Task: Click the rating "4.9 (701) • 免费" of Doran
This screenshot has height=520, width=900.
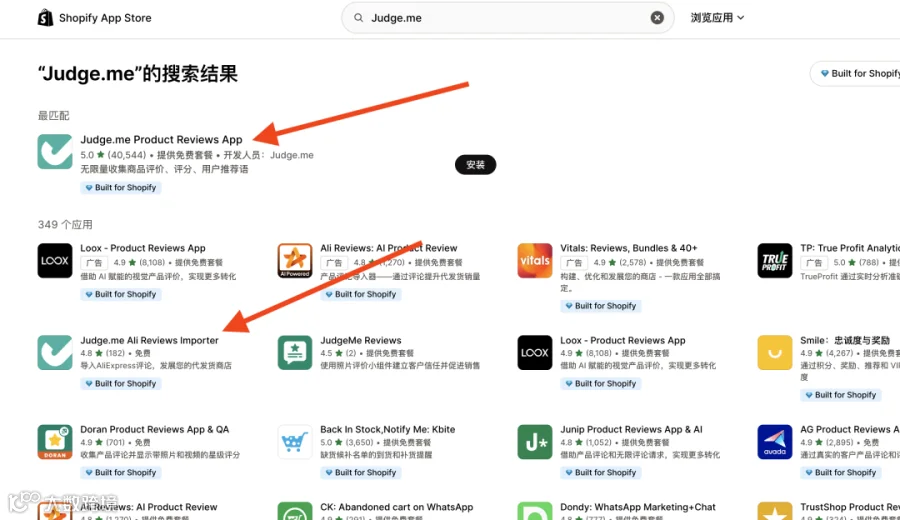Action: [x=115, y=443]
